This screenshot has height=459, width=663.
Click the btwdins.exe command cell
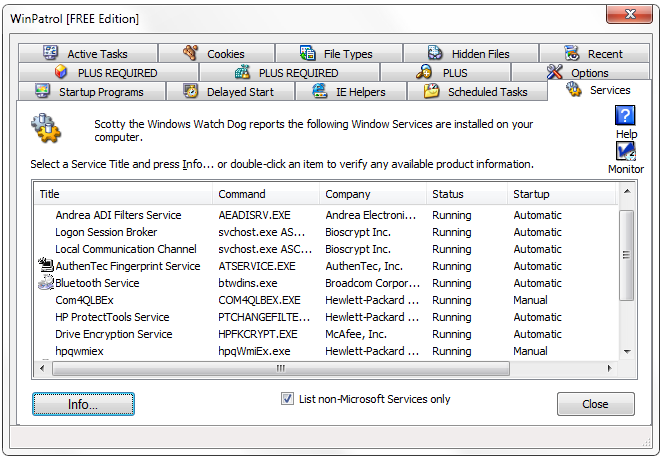pyautogui.click(x=248, y=283)
